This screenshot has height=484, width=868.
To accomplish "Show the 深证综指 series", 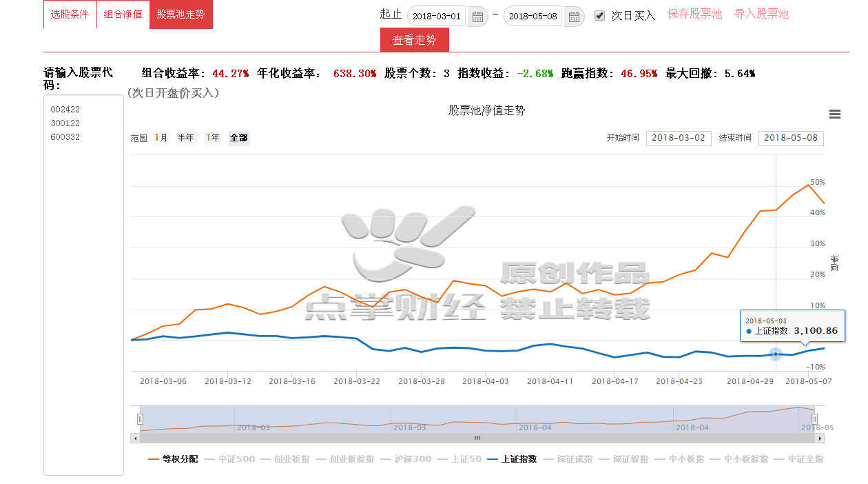I will click(x=624, y=458).
